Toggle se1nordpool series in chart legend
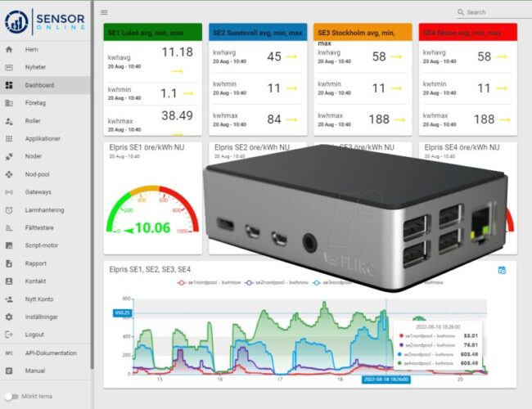 pos(204,282)
